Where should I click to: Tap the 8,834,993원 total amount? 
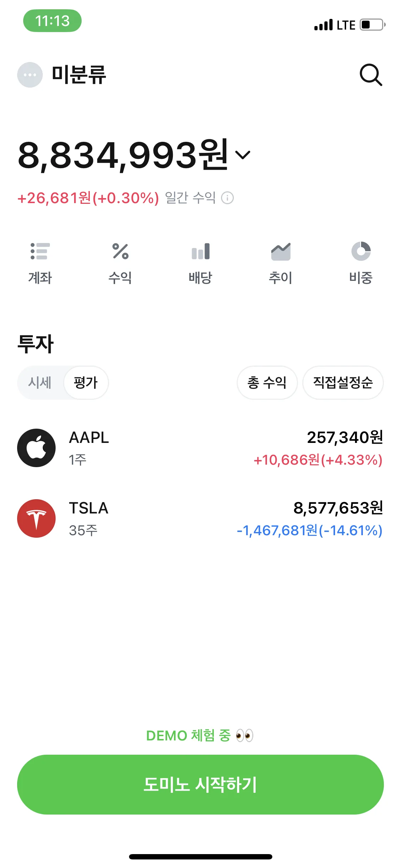pos(123,155)
